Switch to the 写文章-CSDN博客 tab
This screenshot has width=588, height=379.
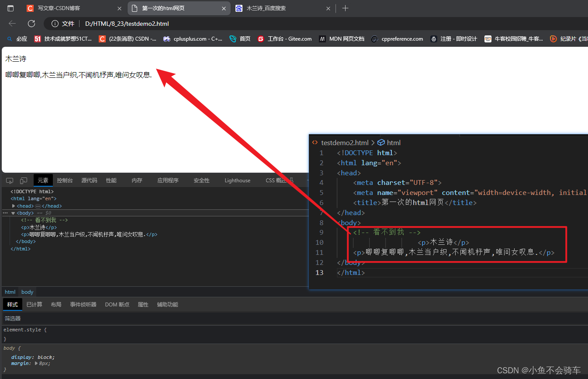pyautogui.click(x=73, y=8)
